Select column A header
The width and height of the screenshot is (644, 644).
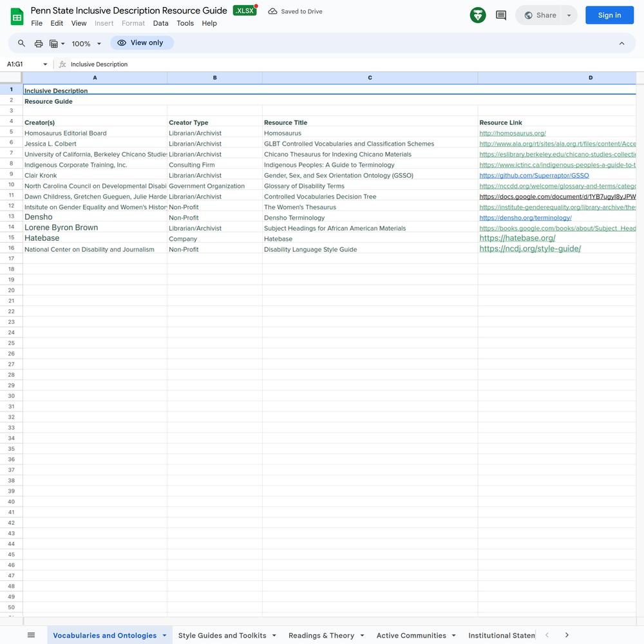95,78
